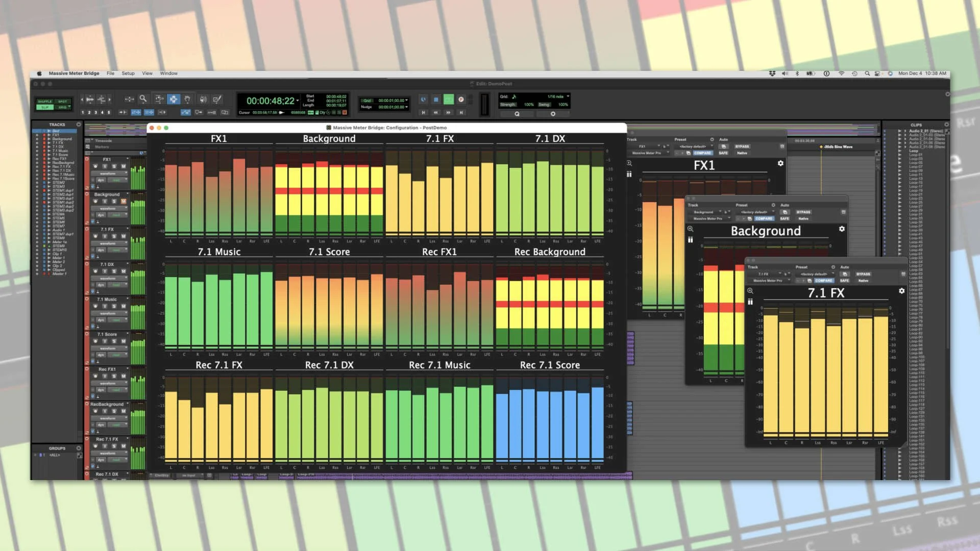The height and width of the screenshot is (551, 980).
Task: Open the Setup menu
Action: click(x=128, y=73)
